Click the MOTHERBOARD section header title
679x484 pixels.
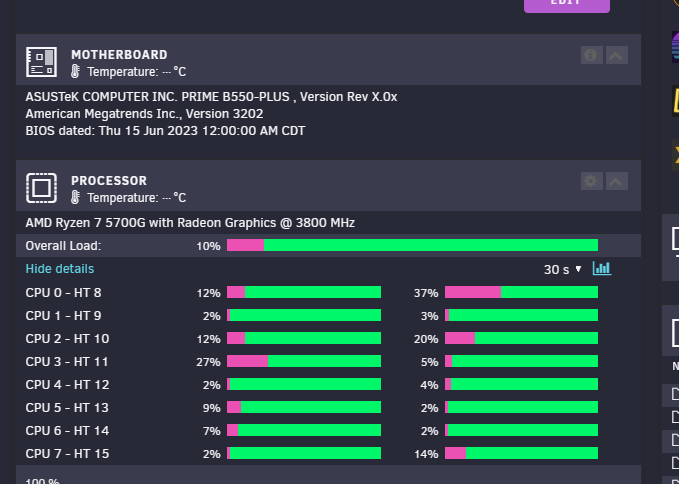tap(119, 55)
